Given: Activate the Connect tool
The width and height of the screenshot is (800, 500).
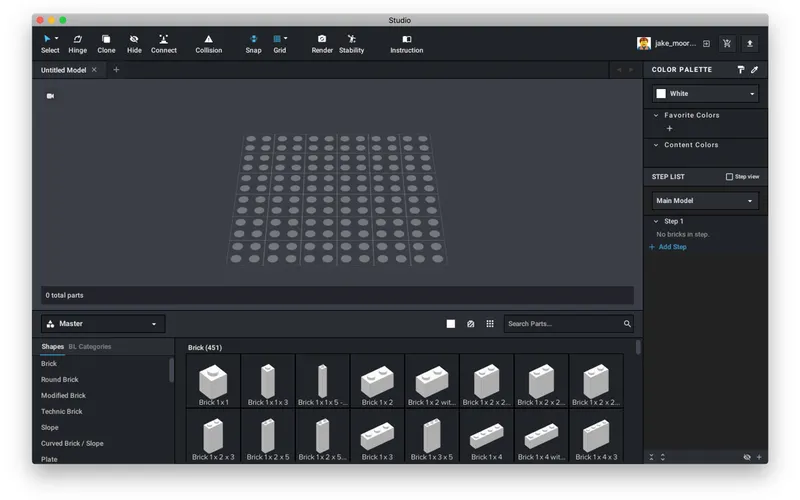Looking at the screenshot, I should 164,43.
